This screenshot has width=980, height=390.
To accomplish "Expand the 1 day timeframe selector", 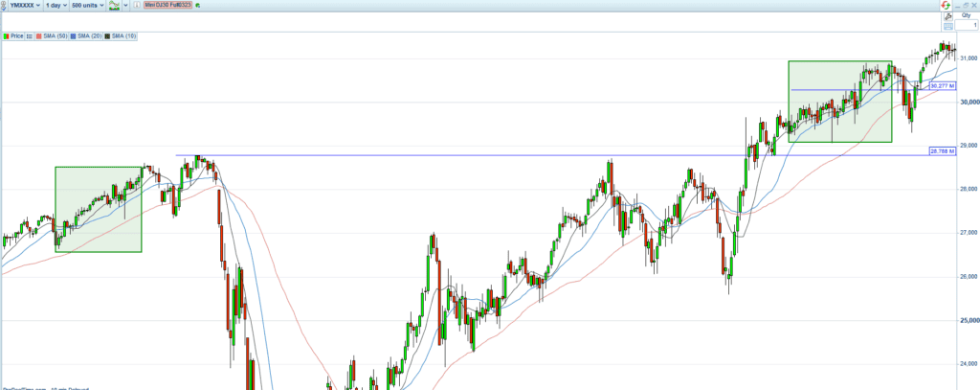I will (56, 6).
